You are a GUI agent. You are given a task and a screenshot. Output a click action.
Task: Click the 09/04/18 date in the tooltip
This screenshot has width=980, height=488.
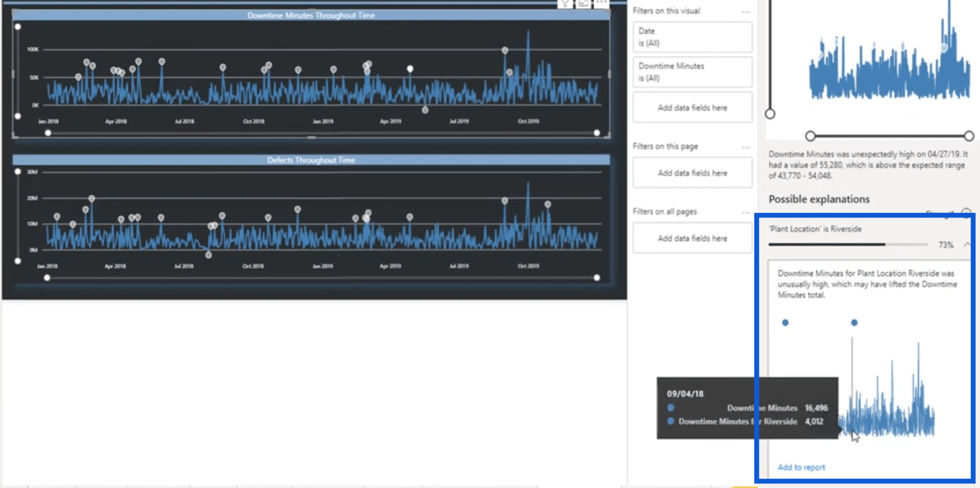(x=685, y=394)
